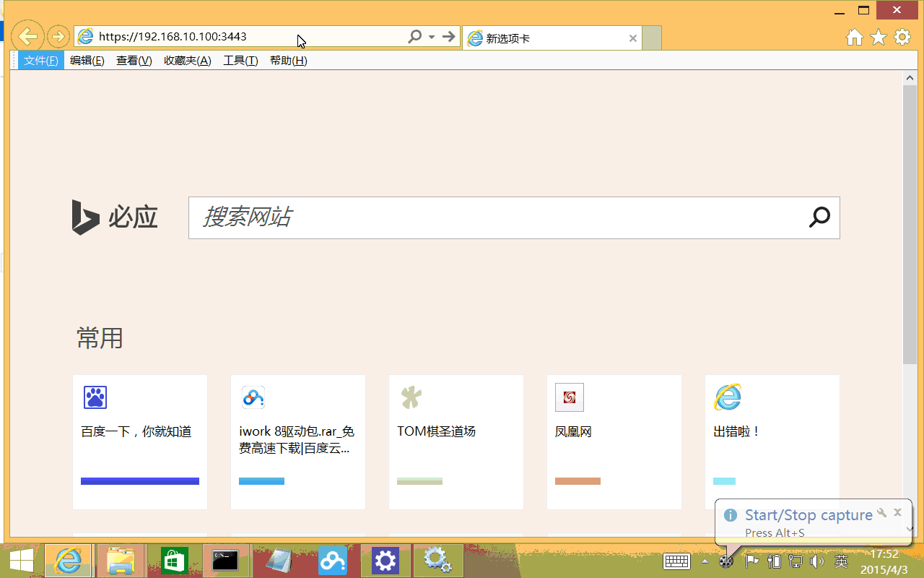Click the Bing search magnifier button
Screen dimensions: 924x578
pyautogui.click(x=819, y=217)
